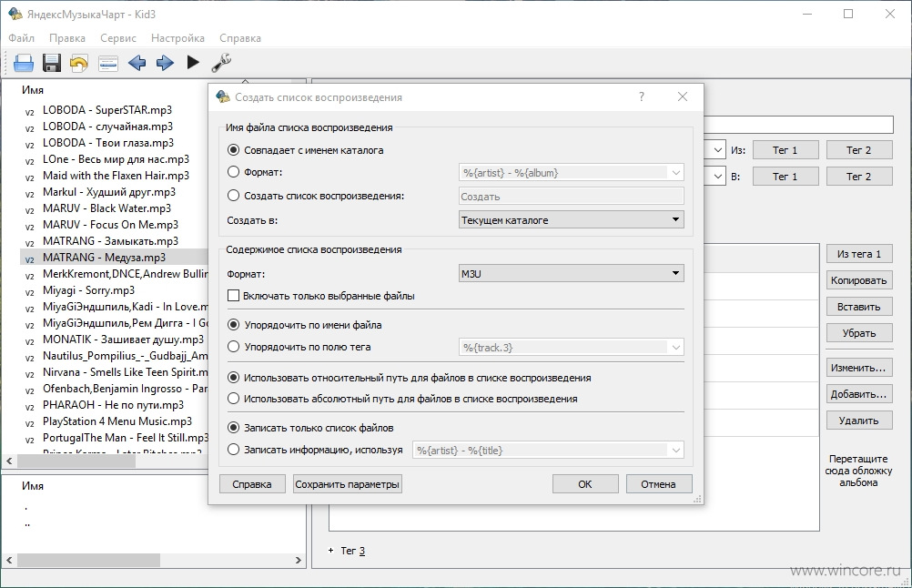The width and height of the screenshot is (912, 588).
Task: Select 'Записать только список файлов' radio button
Action: tap(233, 428)
